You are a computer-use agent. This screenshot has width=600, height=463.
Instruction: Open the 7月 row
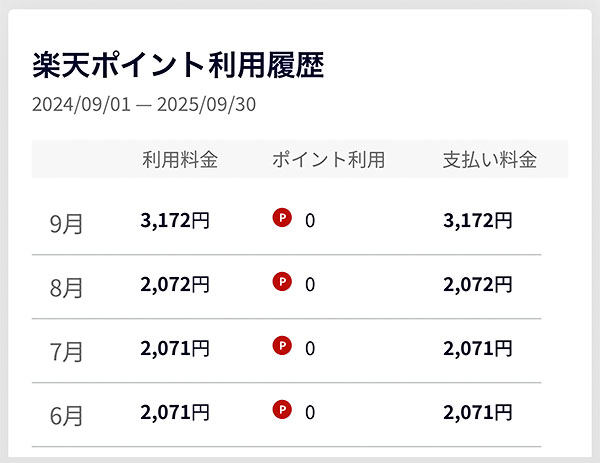point(67,351)
